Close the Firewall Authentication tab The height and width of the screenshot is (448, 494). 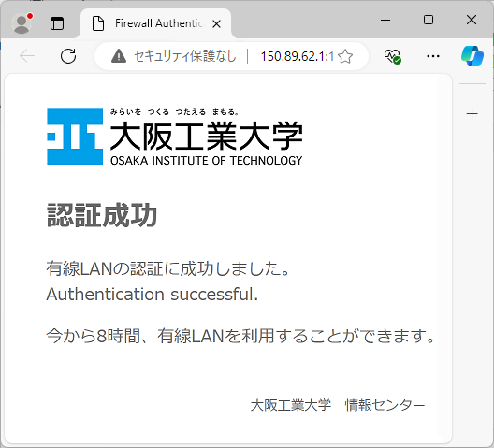[216, 24]
